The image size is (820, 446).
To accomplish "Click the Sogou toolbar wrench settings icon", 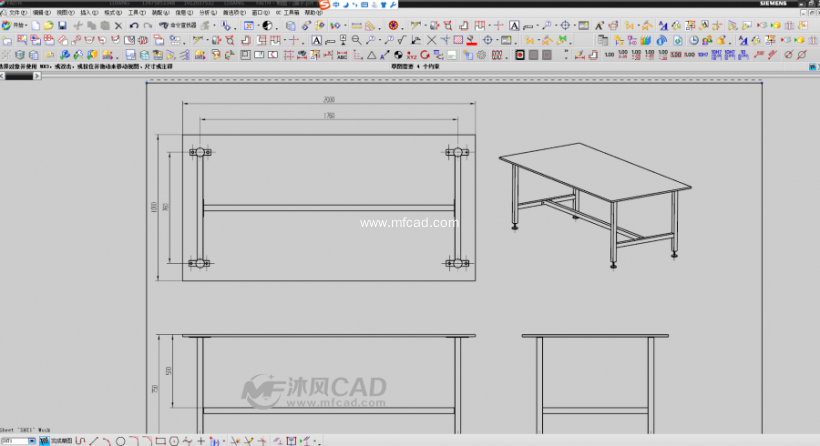I will pos(393,5).
